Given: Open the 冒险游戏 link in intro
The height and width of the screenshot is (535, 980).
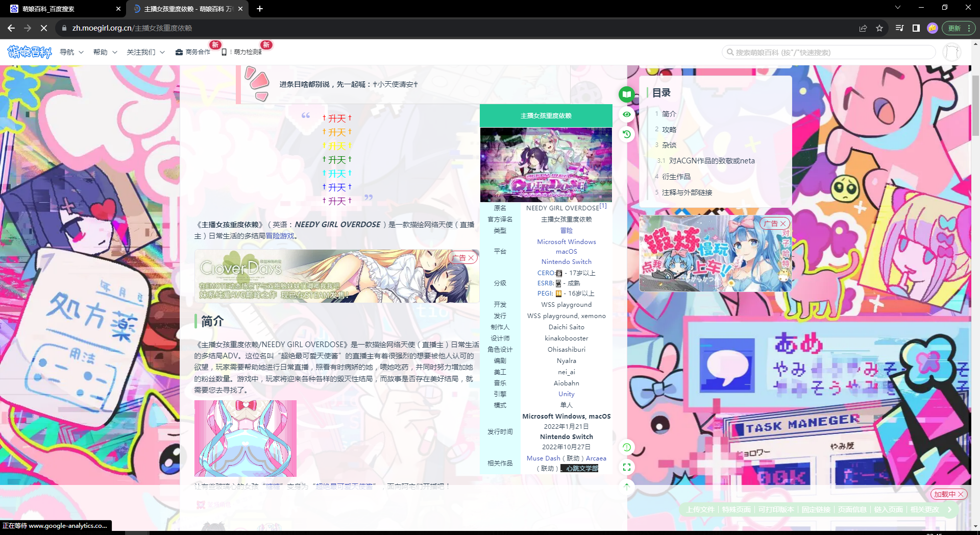Looking at the screenshot, I should coord(280,236).
